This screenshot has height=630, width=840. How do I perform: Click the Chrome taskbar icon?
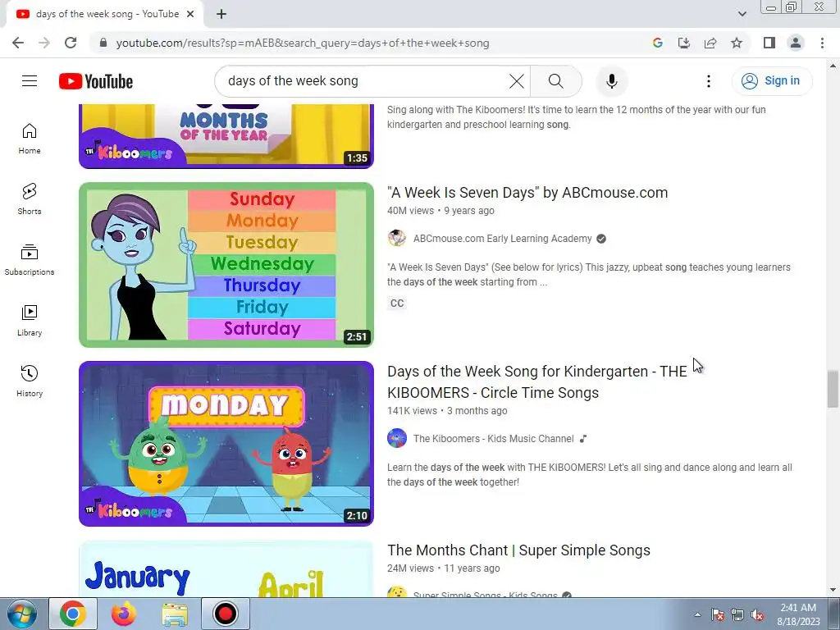pos(73,614)
